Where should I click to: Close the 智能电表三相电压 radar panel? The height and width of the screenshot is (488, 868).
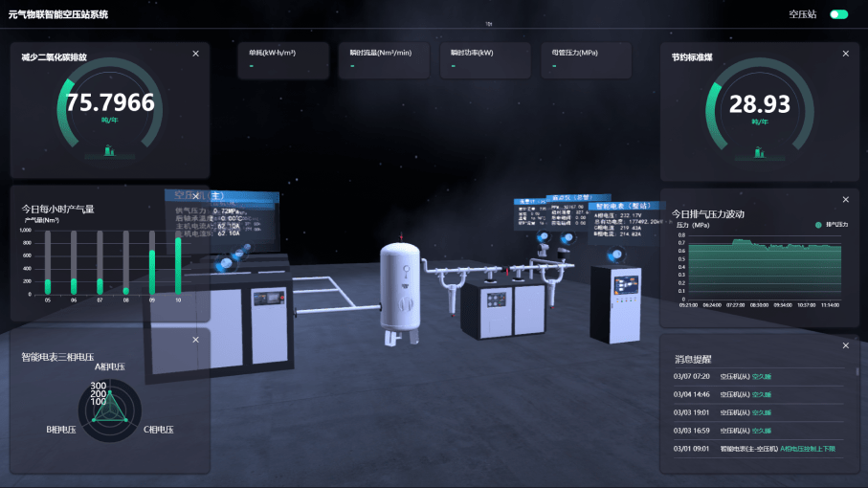coord(195,344)
